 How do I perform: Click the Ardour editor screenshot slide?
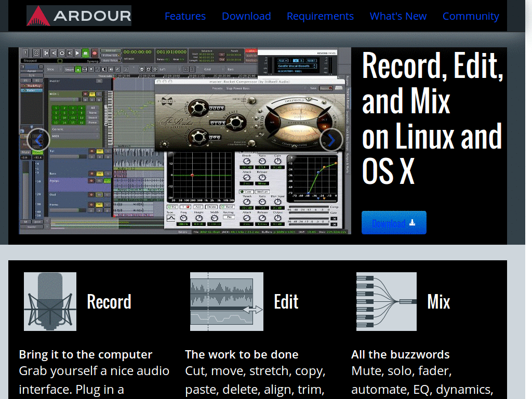[185, 141]
